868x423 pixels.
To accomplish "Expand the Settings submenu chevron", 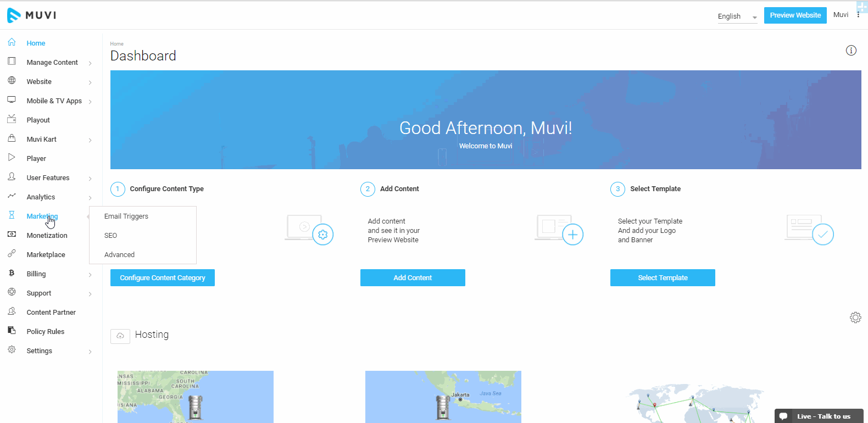I will pyautogui.click(x=90, y=352).
